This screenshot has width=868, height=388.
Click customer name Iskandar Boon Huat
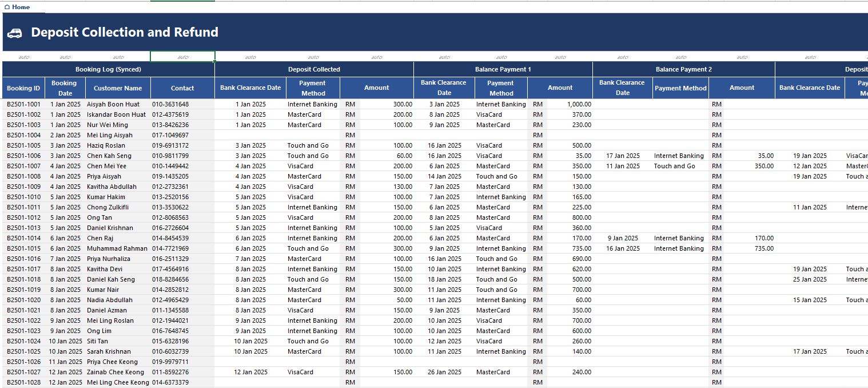pyautogui.click(x=116, y=114)
